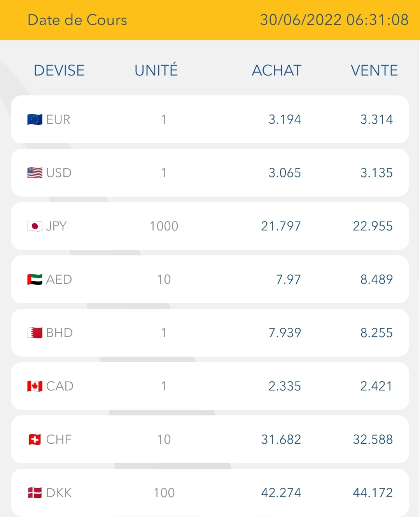Screen dimensions: 420x517
Task: Select the DEVISE column header
Action: (x=59, y=70)
